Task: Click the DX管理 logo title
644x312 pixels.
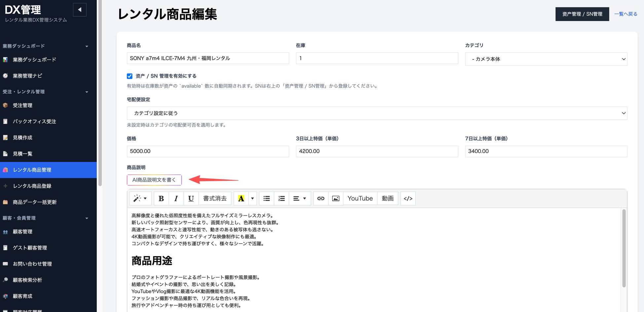Action: [x=23, y=10]
